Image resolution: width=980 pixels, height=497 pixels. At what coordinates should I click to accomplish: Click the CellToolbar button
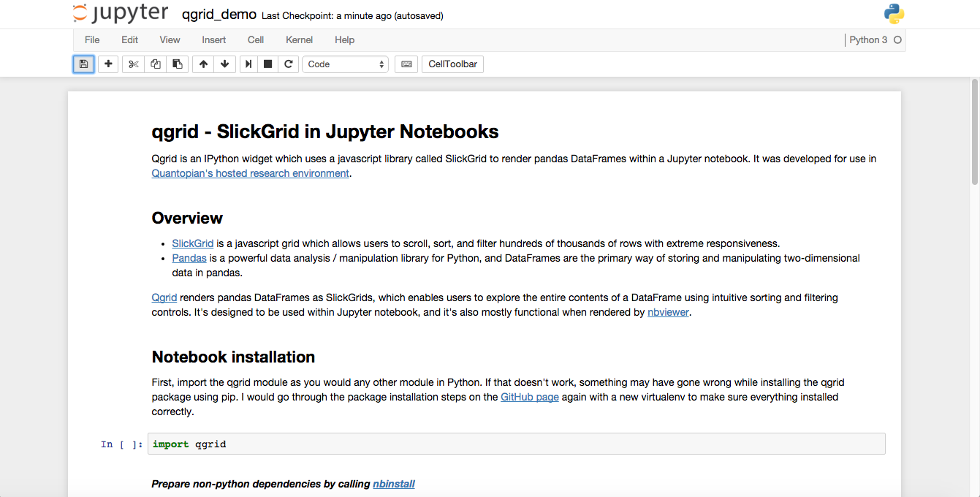click(452, 64)
